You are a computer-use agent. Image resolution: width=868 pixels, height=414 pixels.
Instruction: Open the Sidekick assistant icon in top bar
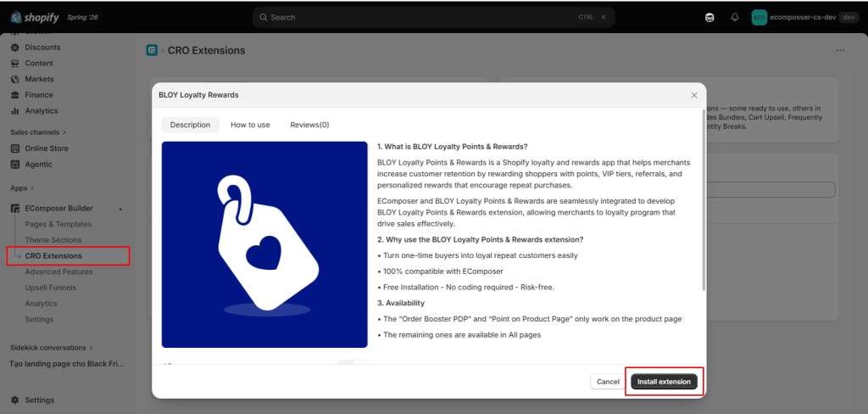[709, 17]
